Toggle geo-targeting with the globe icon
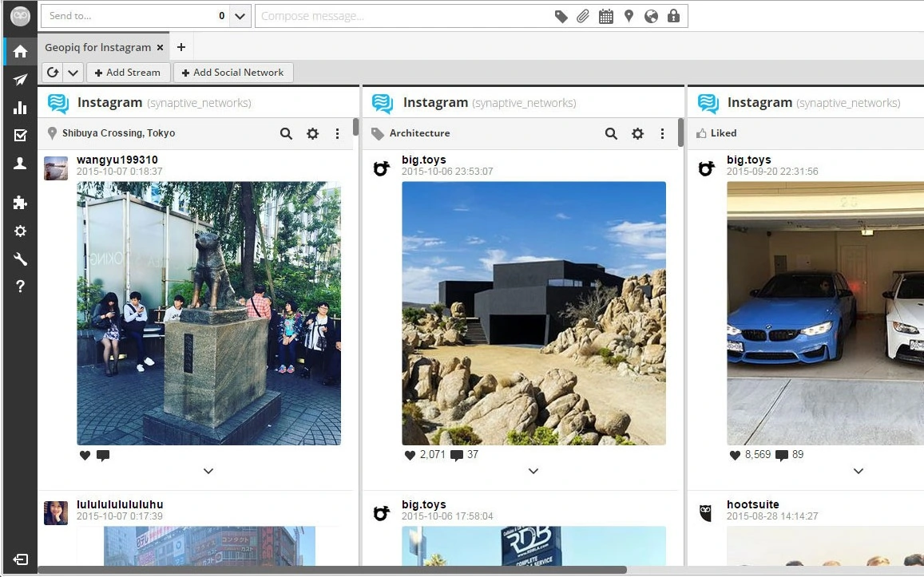This screenshot has height=577, width=924. point(651,15)
